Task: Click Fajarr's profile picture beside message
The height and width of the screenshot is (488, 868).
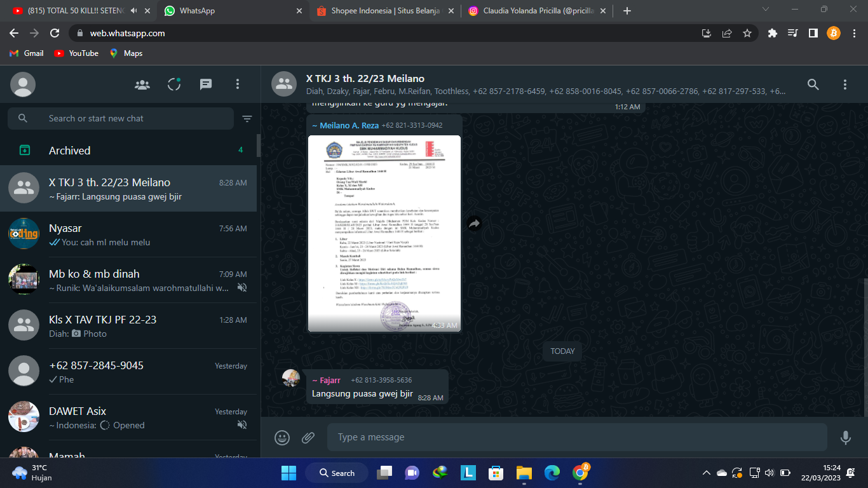Action: point(291,378)
